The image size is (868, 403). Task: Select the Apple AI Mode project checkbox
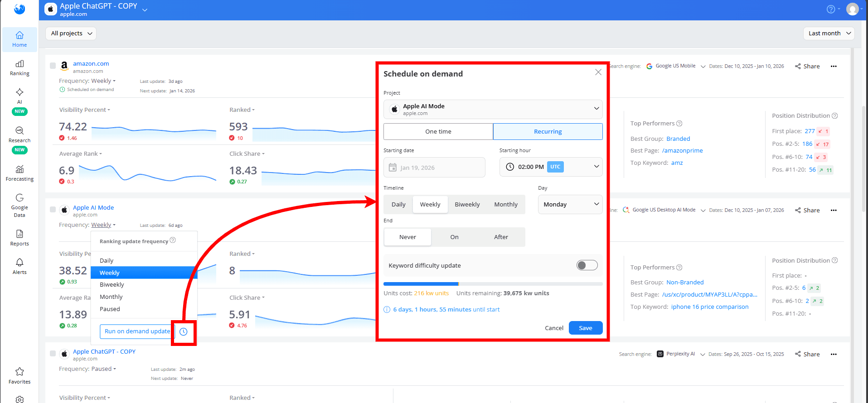(53, 210)
